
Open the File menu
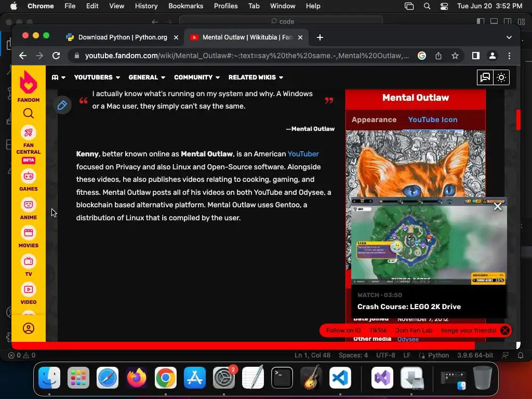click(70, 6)
